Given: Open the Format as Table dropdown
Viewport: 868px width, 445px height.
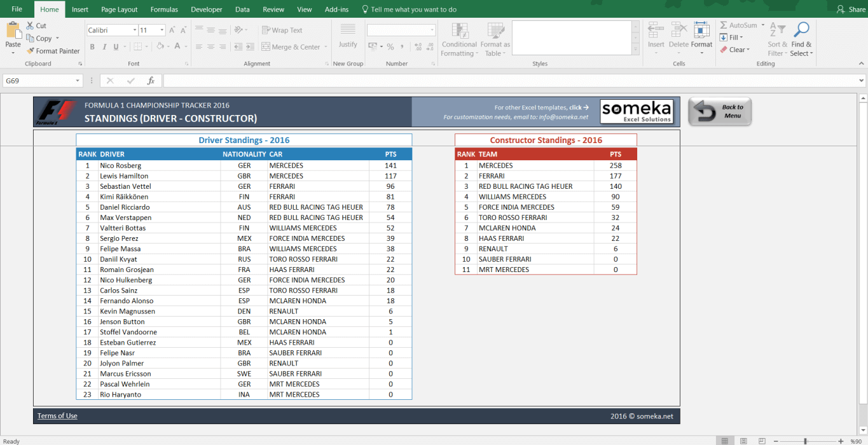Looking at the screenshot, I should click(x=495, y=39).
